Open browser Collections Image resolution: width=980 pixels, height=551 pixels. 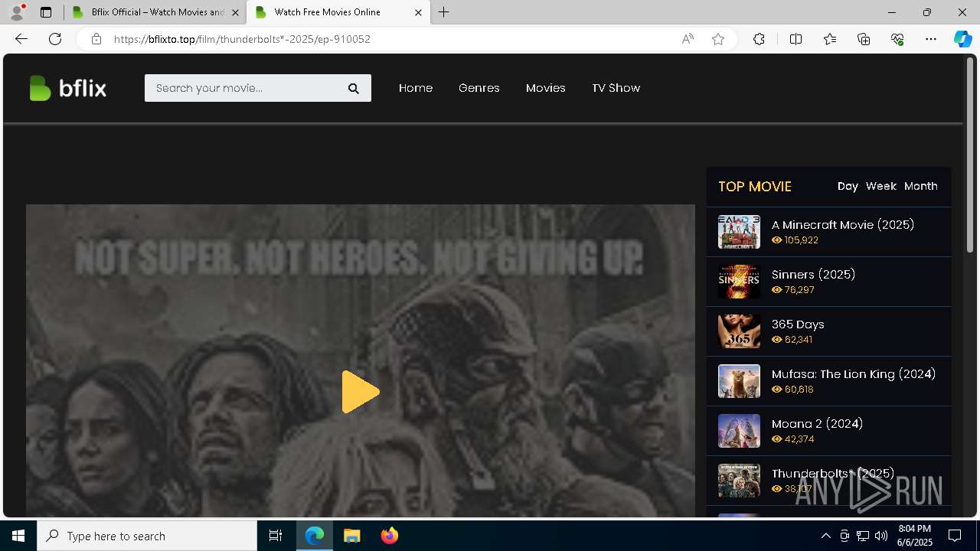tap(864, 39)
